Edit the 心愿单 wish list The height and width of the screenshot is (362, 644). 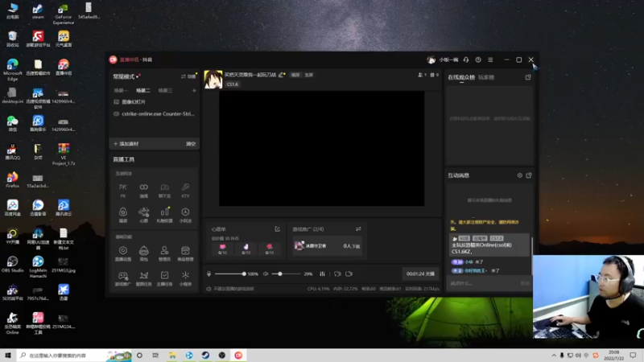tap(277, 229)
